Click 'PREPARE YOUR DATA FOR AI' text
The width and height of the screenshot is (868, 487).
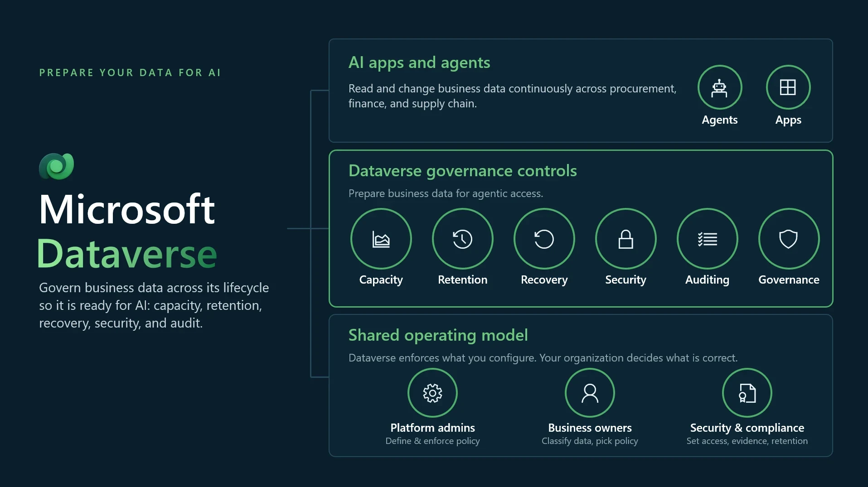130,72
